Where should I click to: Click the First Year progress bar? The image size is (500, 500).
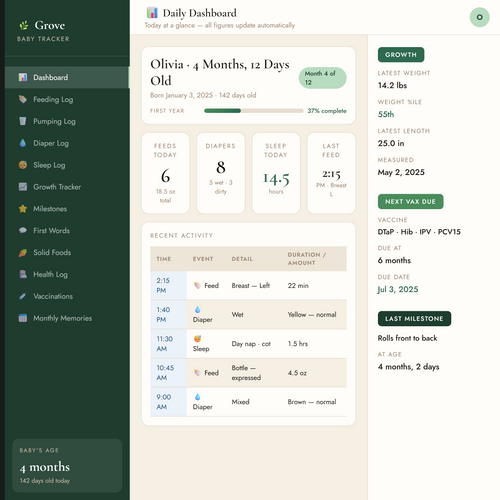pyautogui.click(x=254, y=111)
